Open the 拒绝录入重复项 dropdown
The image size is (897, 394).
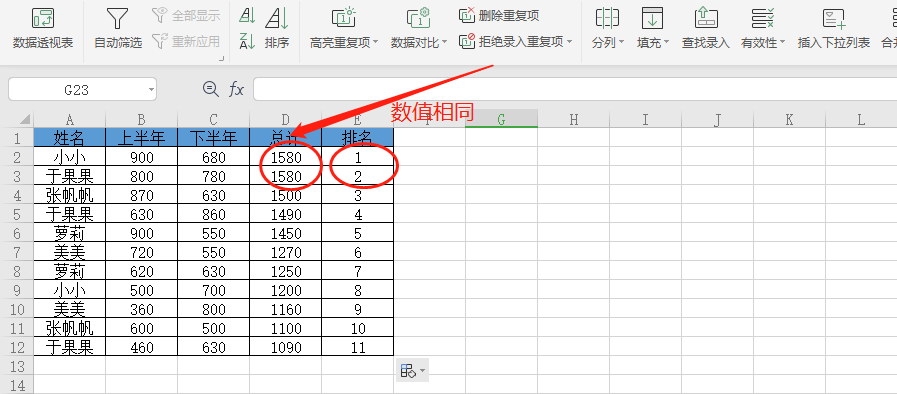coord(569,41)
